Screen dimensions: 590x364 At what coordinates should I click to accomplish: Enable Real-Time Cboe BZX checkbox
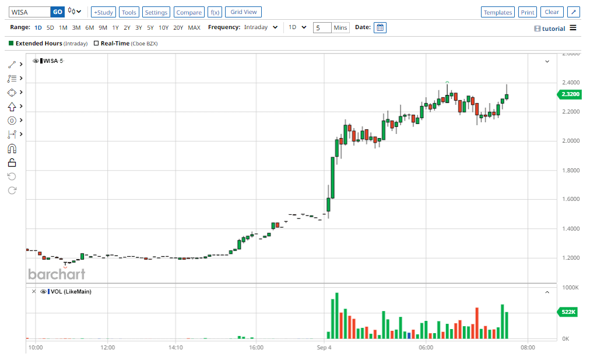(x=96, y=43)
